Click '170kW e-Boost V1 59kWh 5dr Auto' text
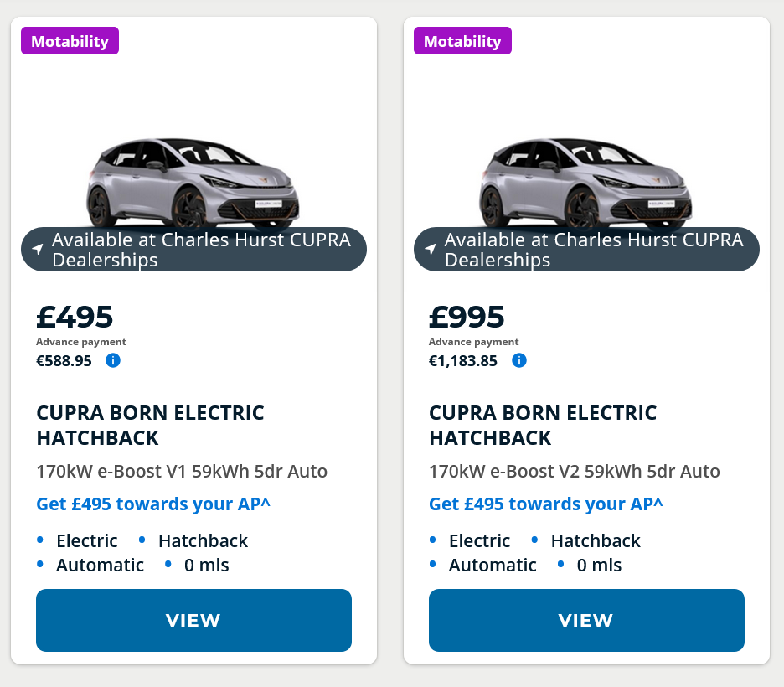The height and width of the screenshot is (687, 784). click(x=182, y=471)
